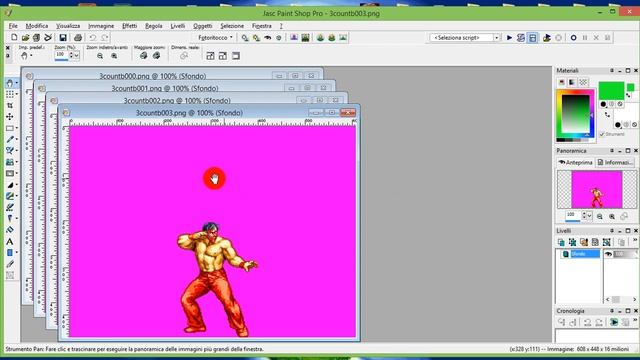Click the Open file folder icon
640x360 pixels.
25,38
